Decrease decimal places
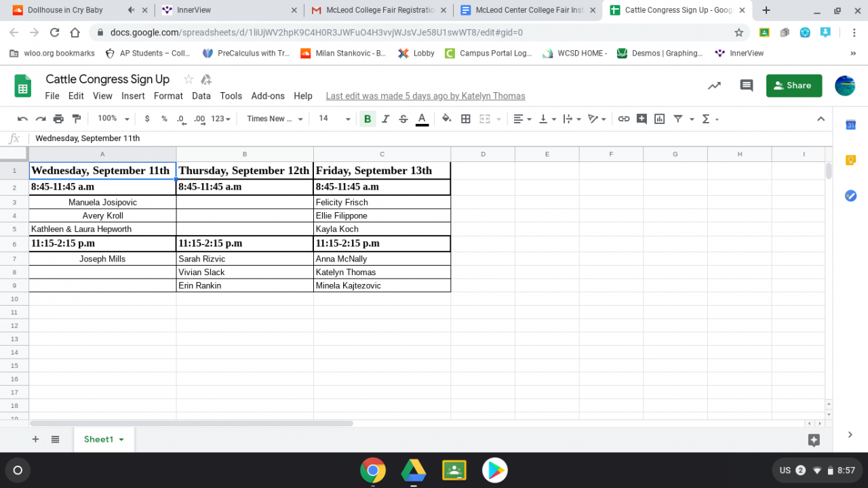This screenshot has width=868, height=488. coord(181,119)
